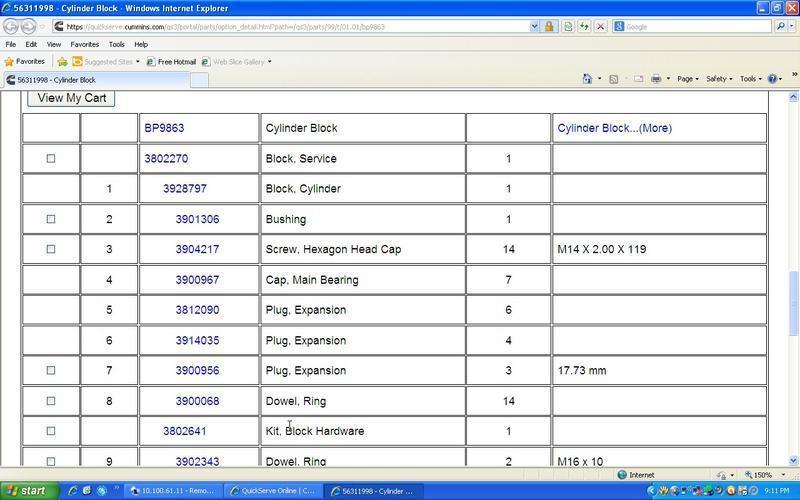This screenshot has width=800, height=500.
Task: Expand the Suggested Sites dropdown
Action: coord(137,62)
